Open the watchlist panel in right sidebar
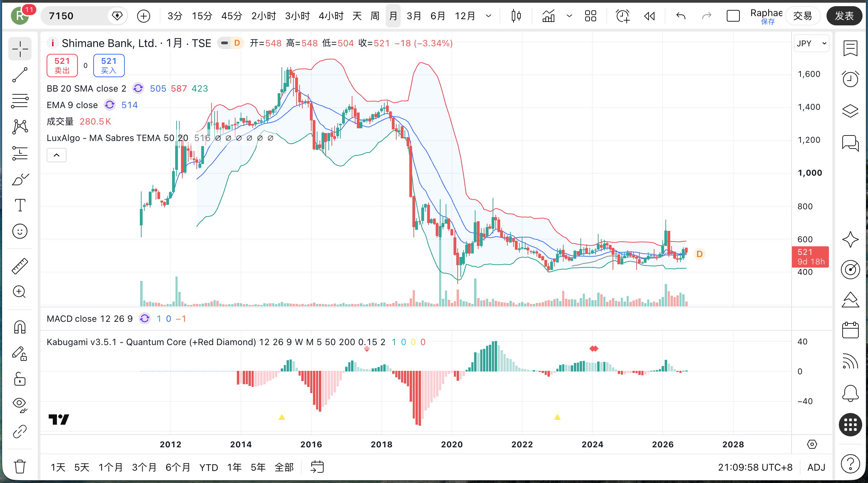The height and width of the screenshot is (483, 868). point(851,48)
